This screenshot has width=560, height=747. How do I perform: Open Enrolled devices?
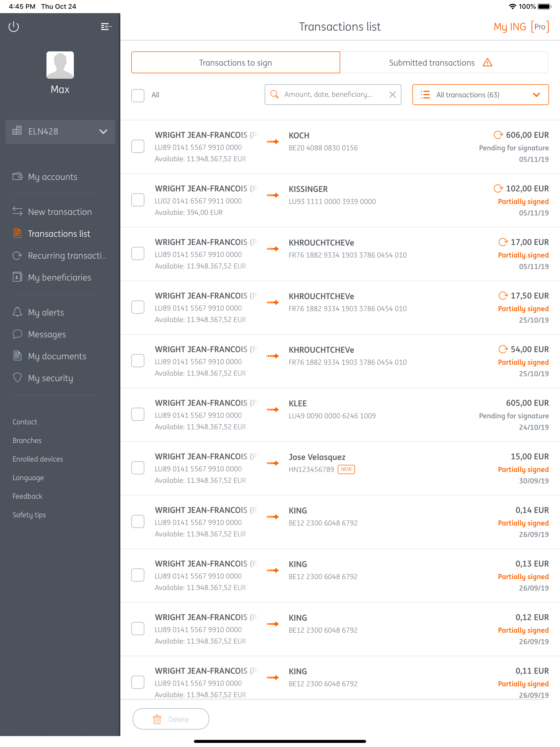point(38,459)
